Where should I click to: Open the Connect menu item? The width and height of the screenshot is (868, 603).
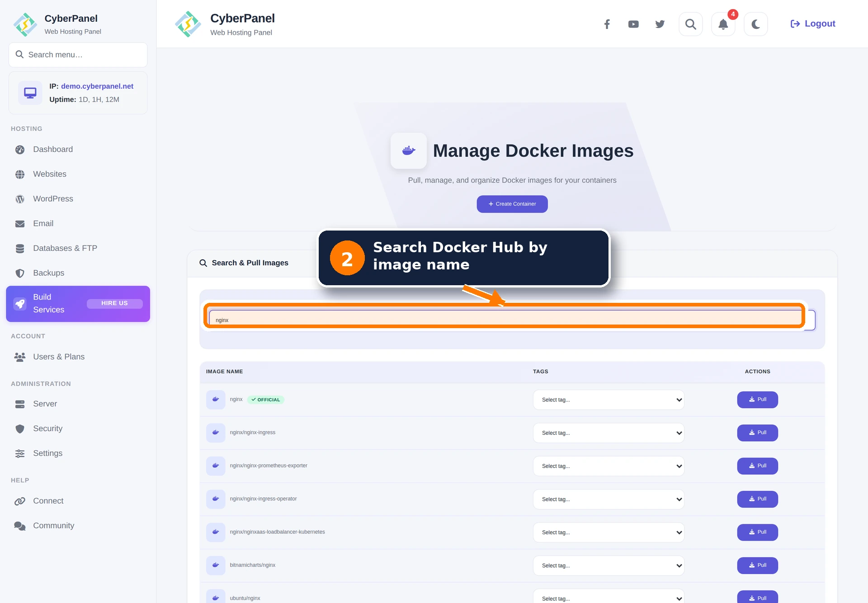pos(78,501)
